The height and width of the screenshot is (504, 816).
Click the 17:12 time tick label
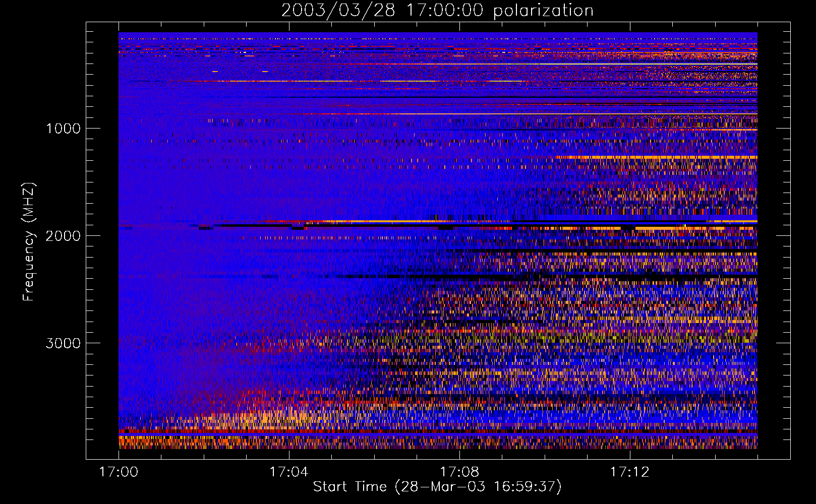click(630, 472)
